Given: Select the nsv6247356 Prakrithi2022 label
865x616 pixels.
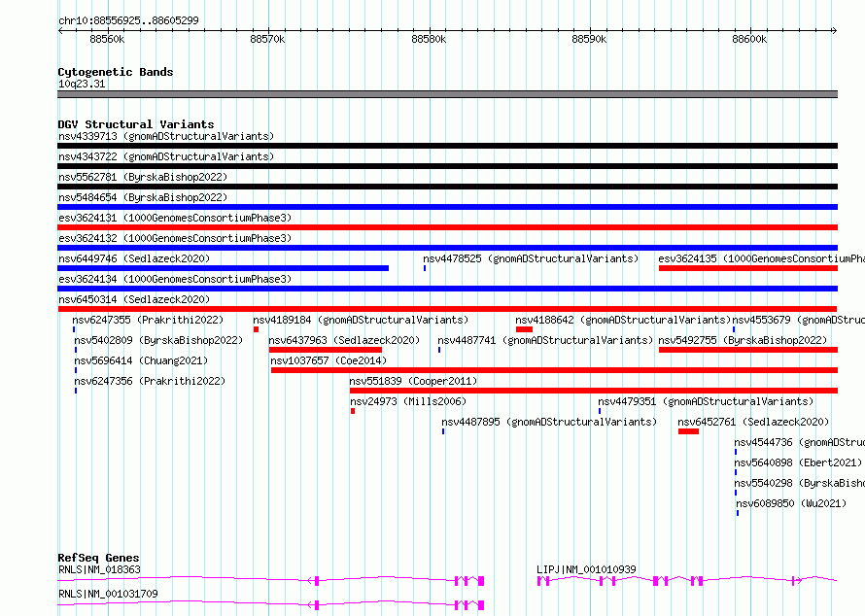Looking at the screenshot, I should (150, 381).
